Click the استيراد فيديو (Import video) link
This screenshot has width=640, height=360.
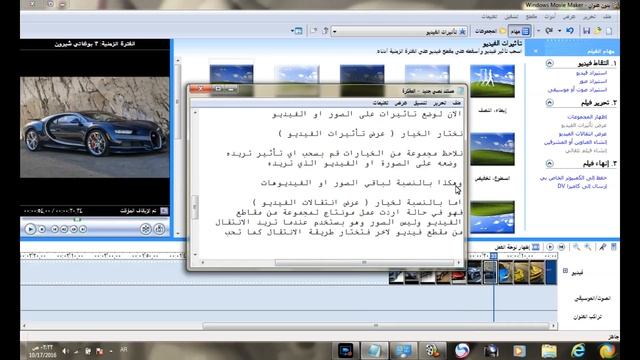tap(591, 73)
